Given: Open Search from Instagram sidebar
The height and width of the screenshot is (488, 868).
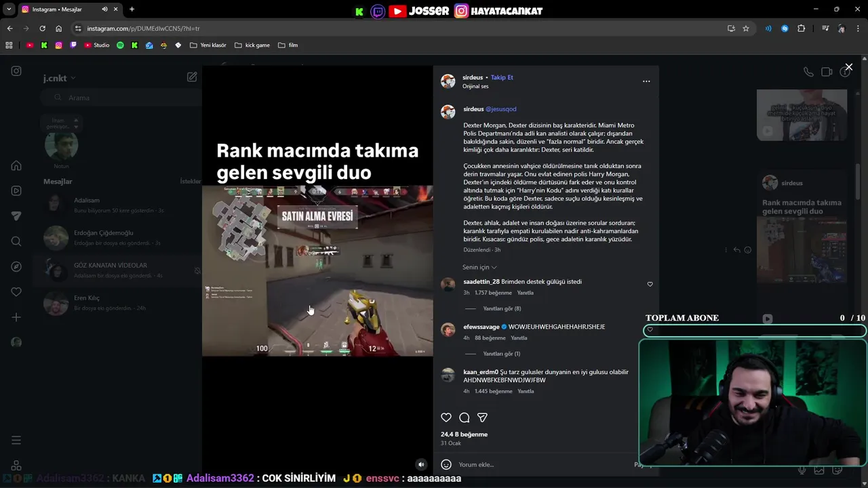Looking at the screenshot, I should tap(16, 241).
